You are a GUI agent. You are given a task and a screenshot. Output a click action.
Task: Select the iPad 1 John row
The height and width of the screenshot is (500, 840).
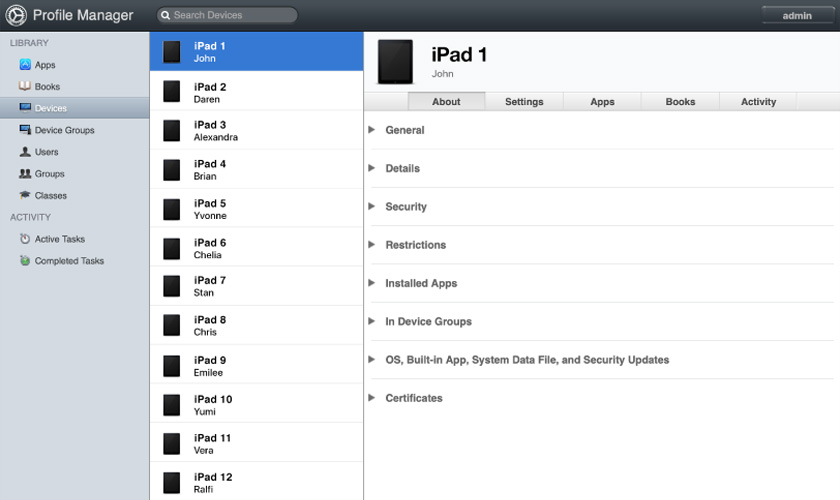click(257, 51)
